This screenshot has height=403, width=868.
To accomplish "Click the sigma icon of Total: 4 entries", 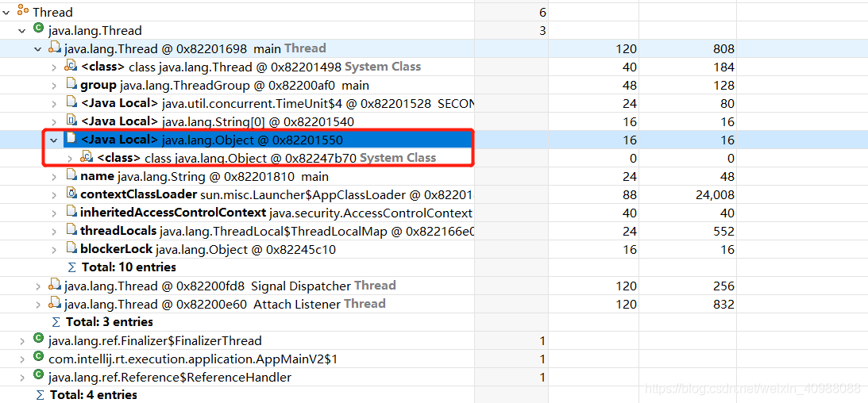I will pyautogui.click(x=39, y=395).
